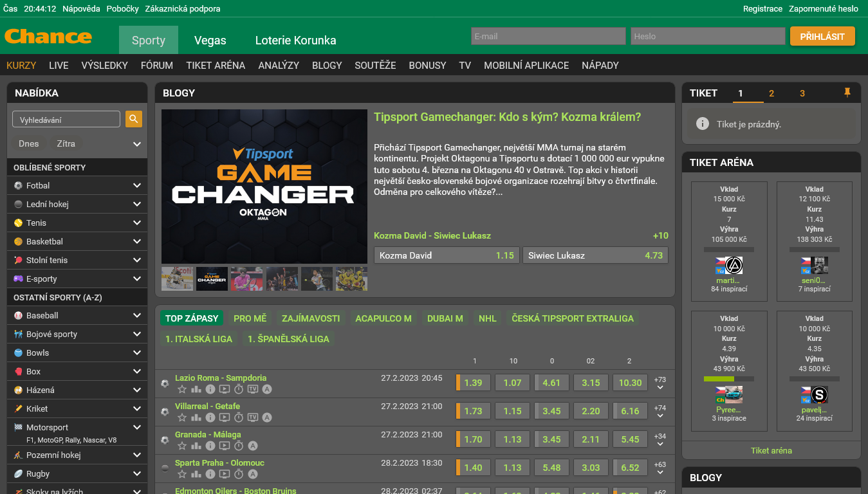Open statistics bar chart for Villarreal - Getafe
The image size is (868, 494).
[x=196, y=417]
